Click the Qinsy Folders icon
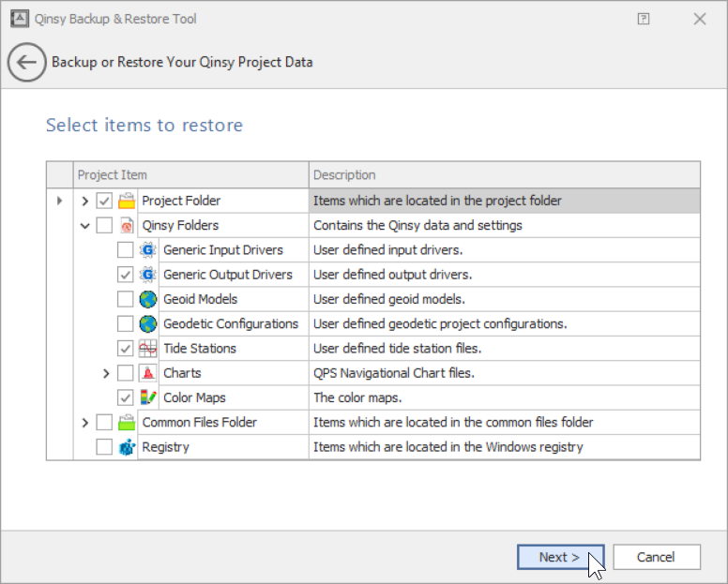Screen dimensions: 728x584 [x=127, y=225]
